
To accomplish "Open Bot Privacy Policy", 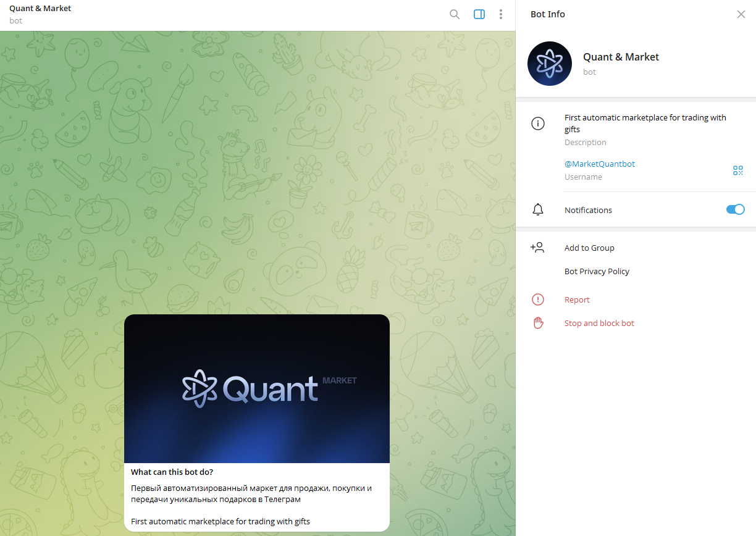I will click(x=597, y=271).
